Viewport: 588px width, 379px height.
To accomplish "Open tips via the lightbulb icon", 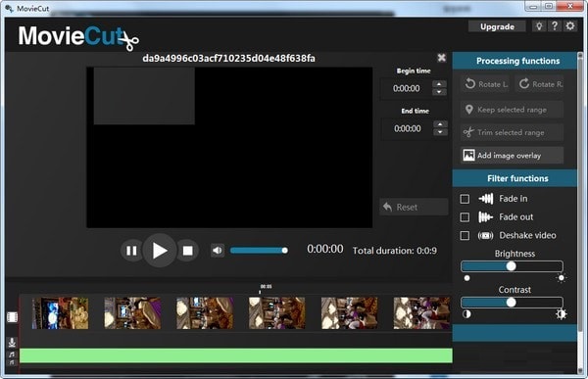I will coord(539,26).
